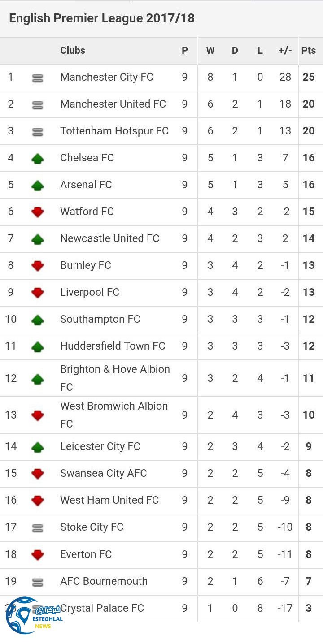
Task: Click the gray unchanged icon beside Manchester City FC
Action: point(38,78)
